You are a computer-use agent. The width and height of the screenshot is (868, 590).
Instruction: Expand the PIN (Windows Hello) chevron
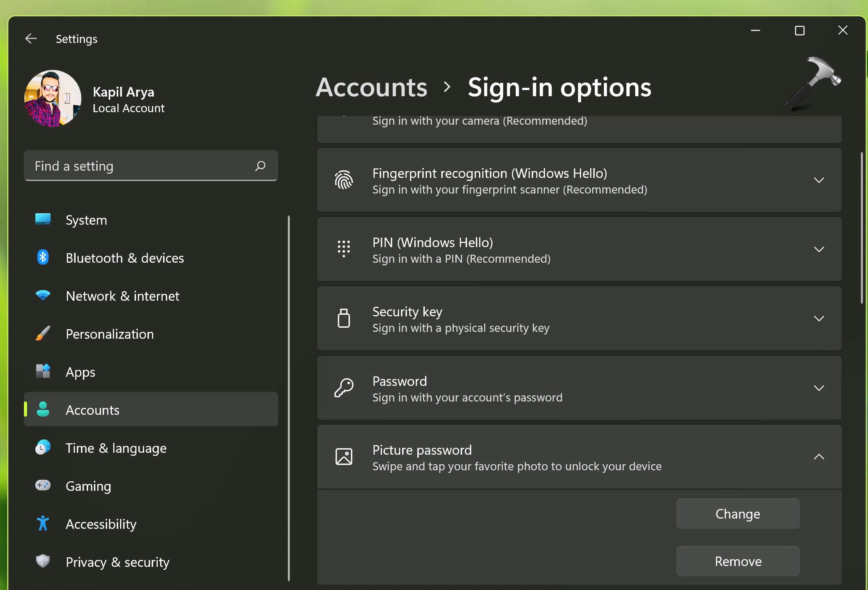coord(819,249)
